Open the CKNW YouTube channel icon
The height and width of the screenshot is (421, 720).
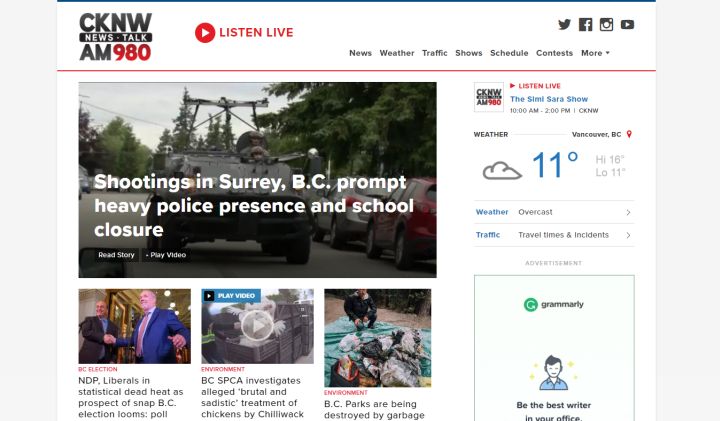point(627,25)
